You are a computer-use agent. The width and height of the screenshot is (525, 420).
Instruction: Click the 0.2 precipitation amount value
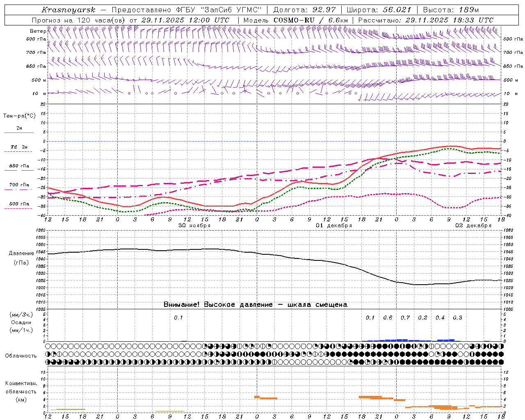[x=422, y=318]
